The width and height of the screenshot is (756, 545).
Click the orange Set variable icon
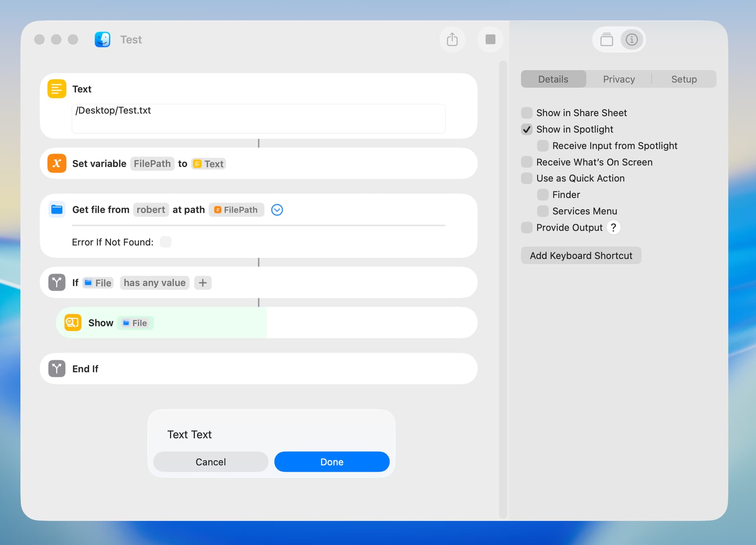(57, 164)
